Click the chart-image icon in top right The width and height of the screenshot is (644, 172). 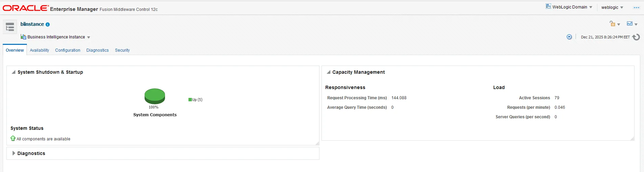click(x=630, y=24)
